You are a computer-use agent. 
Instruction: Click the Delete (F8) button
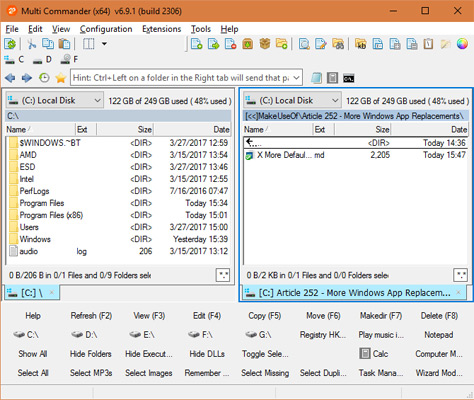click(x=439, y=316)
